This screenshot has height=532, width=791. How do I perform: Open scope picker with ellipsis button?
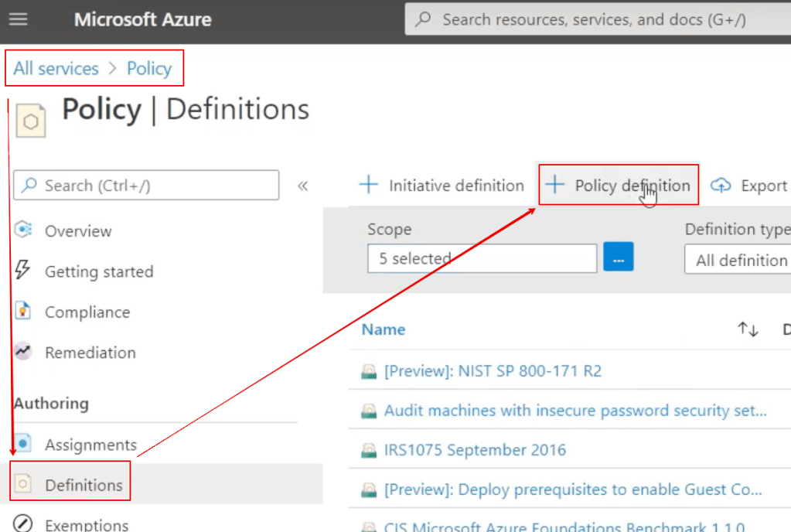619,257
